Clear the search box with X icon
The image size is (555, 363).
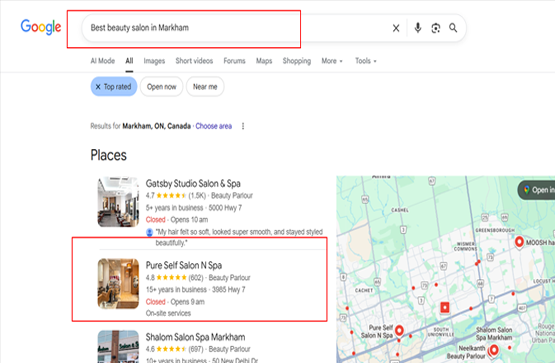coord(396,28)
